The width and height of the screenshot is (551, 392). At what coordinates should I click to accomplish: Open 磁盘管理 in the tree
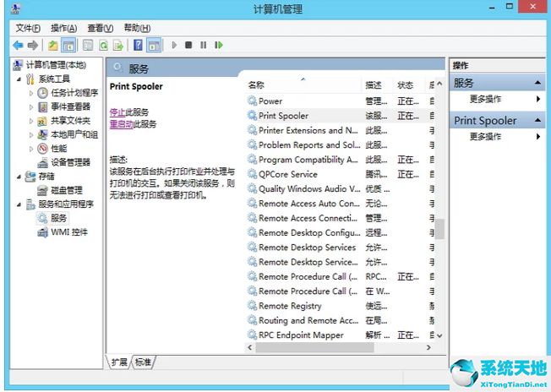coord(67,190)
